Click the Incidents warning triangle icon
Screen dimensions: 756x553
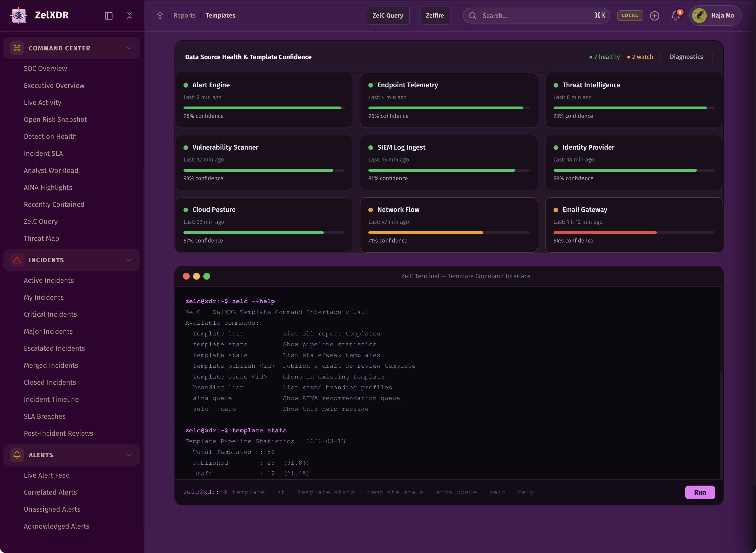[x=17, y=260]
